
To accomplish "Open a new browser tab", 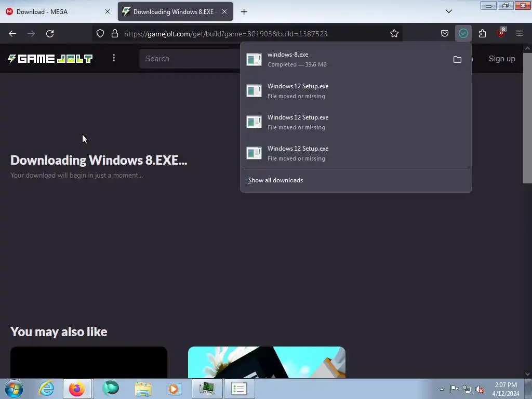I will pyautogui.click(x=244, y=12).
